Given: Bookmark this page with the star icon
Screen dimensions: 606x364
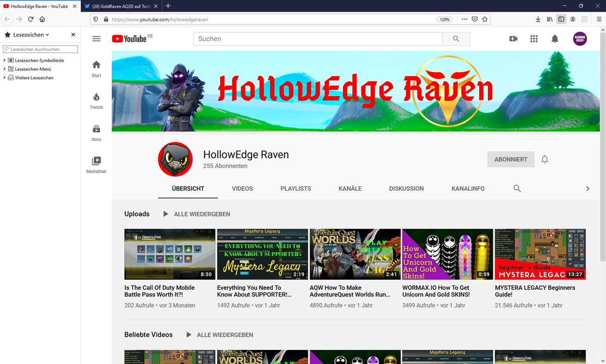Looking at the screenshot, I should [485, 19].
